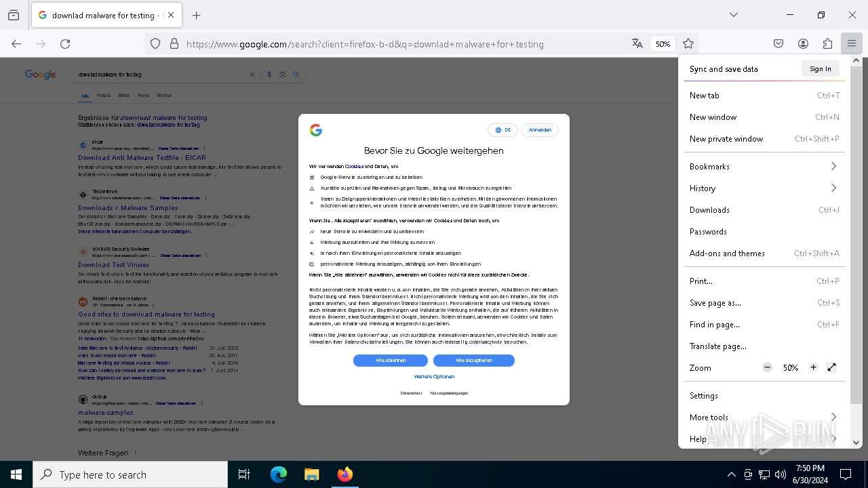The image size is (868, 488).
Task: Click 'Alle ablehnen' button
Action: [391, 361]
